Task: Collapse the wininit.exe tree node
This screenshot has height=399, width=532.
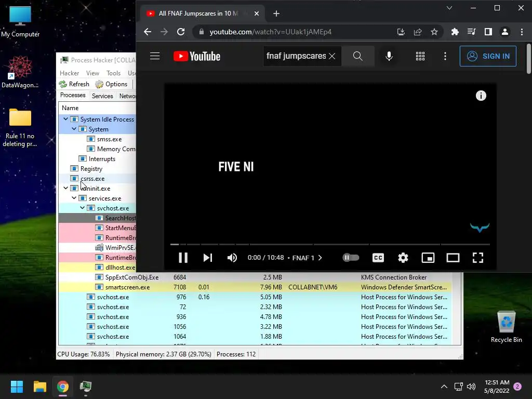Action: 66,188
